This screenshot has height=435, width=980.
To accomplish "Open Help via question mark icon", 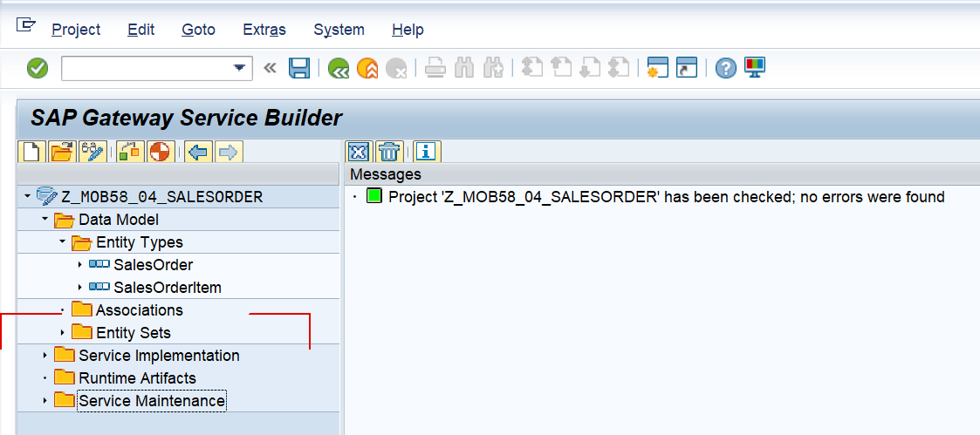I will click(726, 68).
